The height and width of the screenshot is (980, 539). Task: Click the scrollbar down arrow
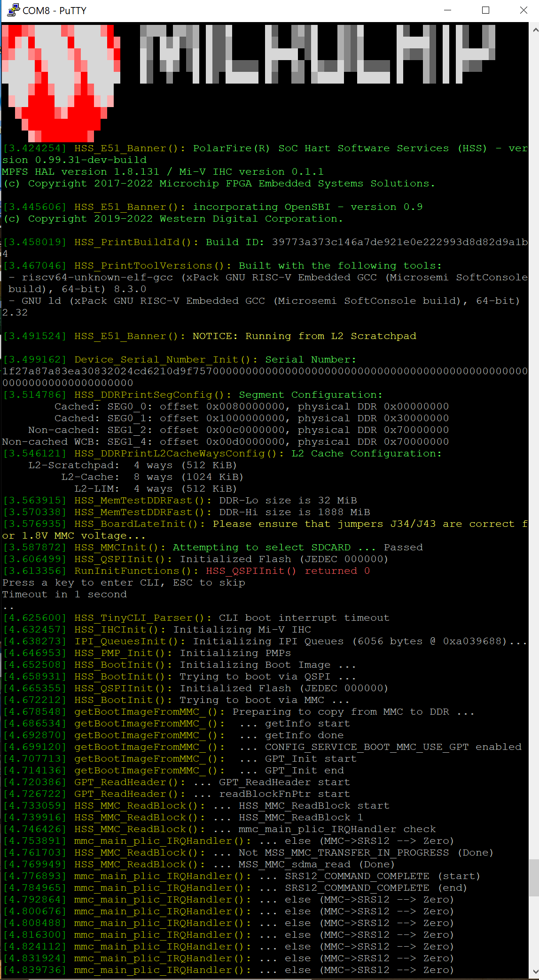(535, 972)
